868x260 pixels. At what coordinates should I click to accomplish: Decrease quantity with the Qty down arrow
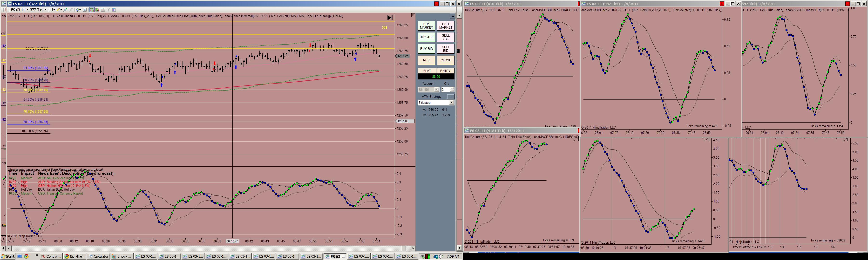pyautogui.click(x=452, y=91)
